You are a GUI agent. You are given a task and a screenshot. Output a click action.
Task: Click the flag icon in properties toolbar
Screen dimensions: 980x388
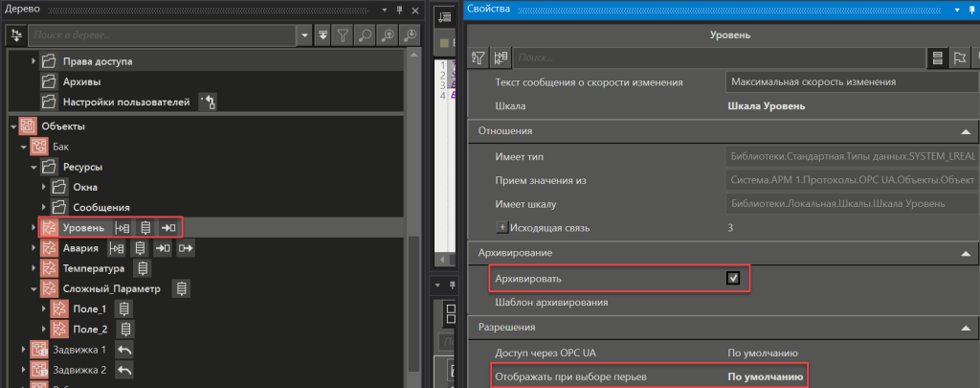pos(960,58)
